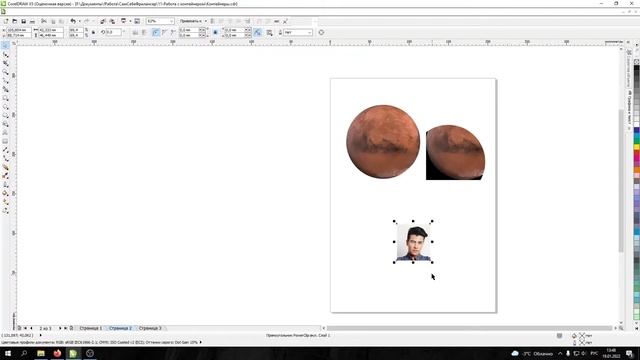Go to the next page arrow

tap(60, 328)
